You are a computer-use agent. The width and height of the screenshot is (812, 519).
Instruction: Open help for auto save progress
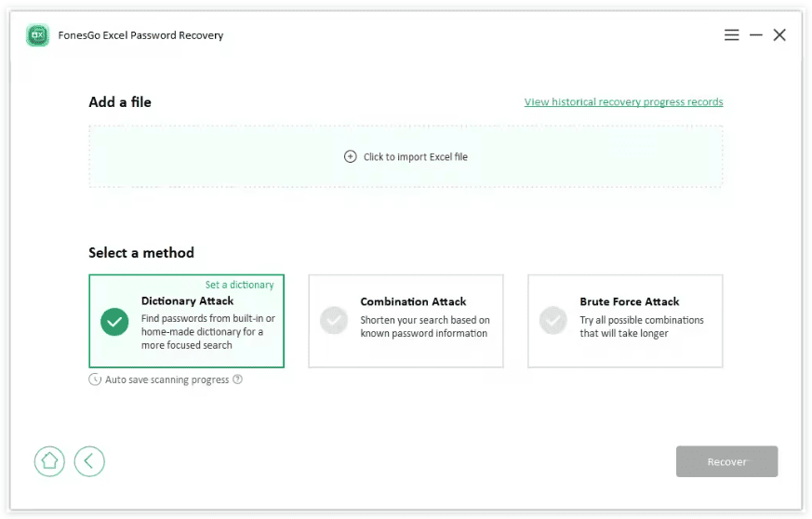[x=237, y=379]
